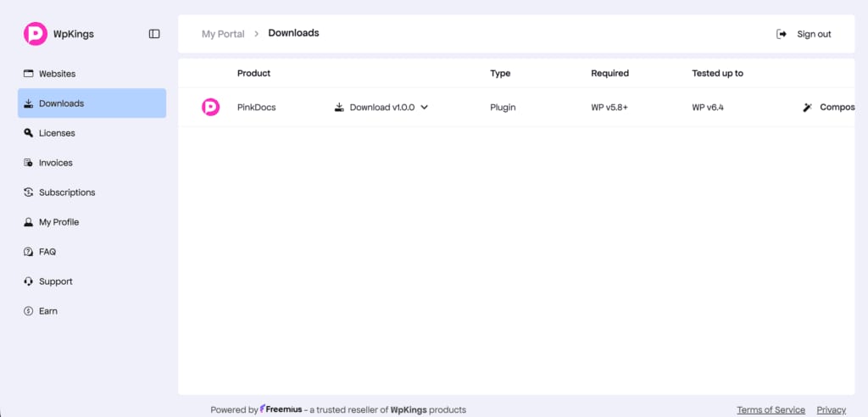The width and height of the screenshot is (868, 417).
Task: Open the Websites section
Action: pyautogui.click(x=92, y=74)
